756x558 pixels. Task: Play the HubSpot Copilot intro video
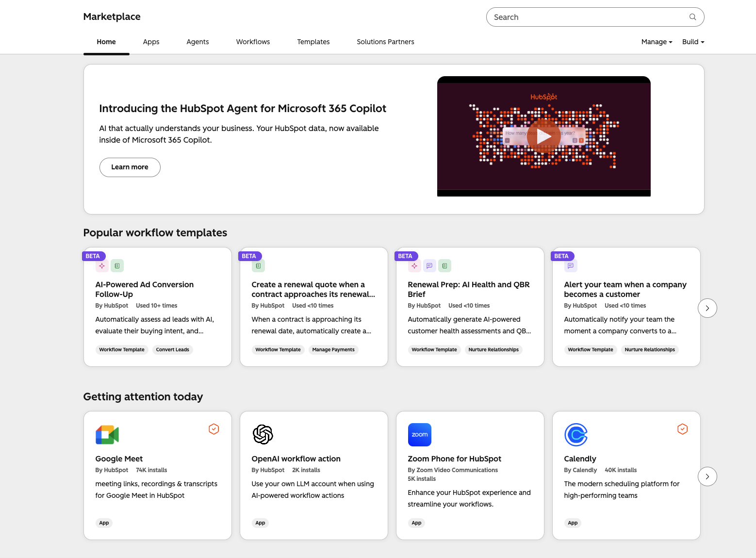pos(543,136)
